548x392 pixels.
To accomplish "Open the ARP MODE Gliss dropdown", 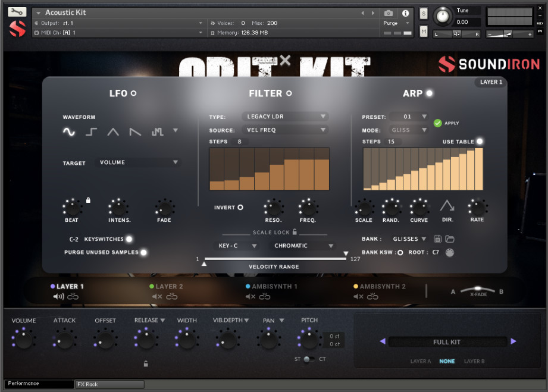I will click(409, 130).
